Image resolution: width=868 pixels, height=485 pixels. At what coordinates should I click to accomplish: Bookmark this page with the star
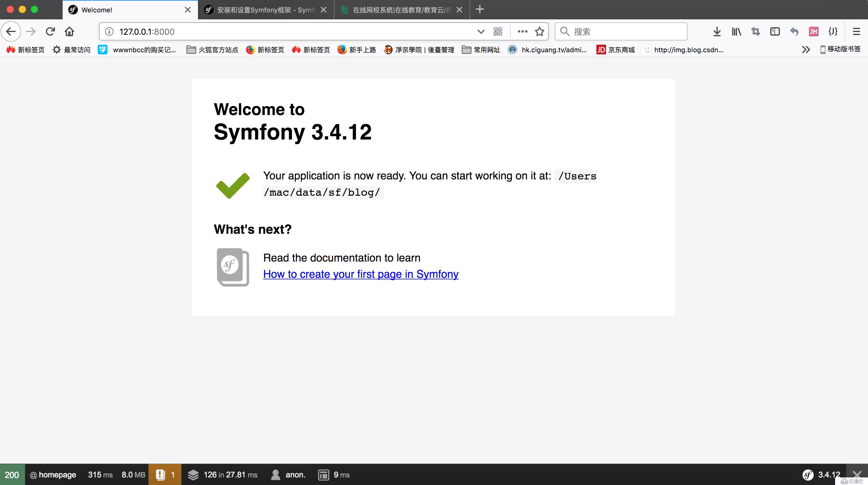539,31
